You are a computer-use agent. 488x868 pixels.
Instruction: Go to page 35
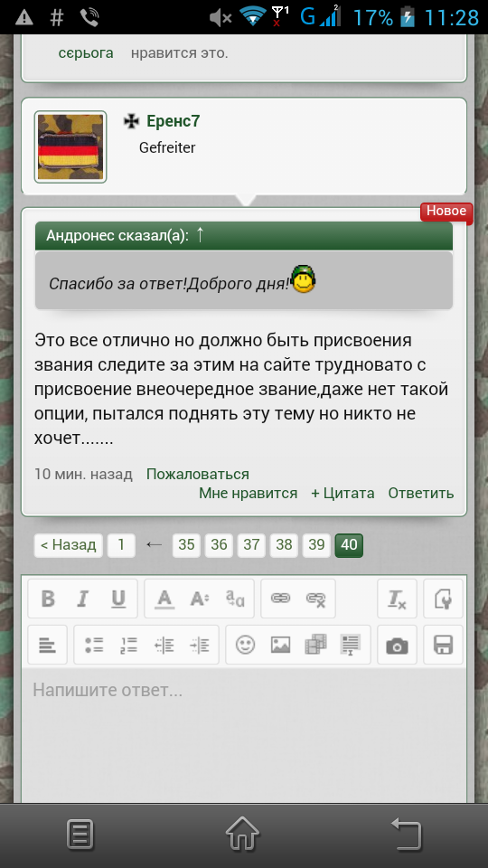(x=186, y=545)
